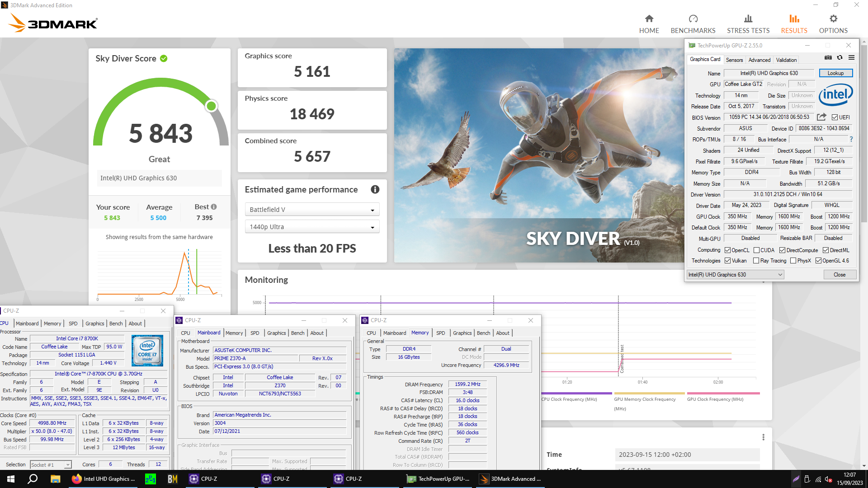Toggle the DirectCompute checkbox

782,250
